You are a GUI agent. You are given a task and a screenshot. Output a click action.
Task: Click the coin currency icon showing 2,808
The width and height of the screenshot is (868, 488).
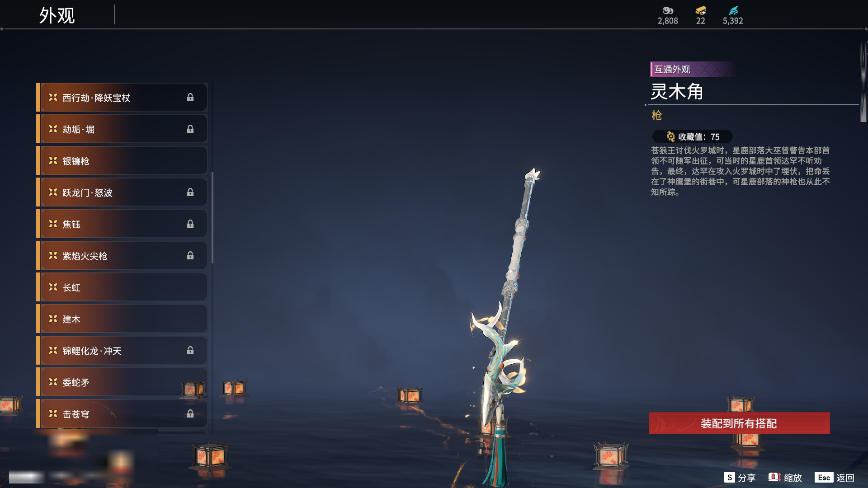(x=668, y=10)
